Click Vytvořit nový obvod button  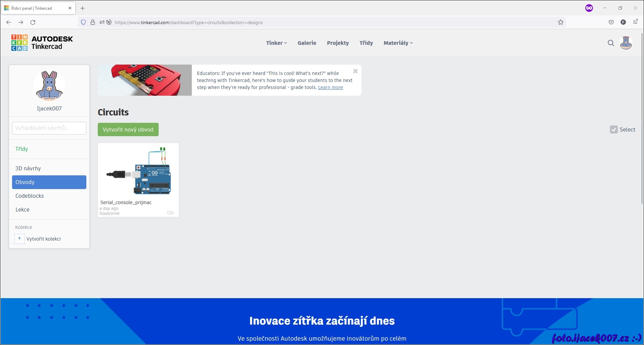[128, 130]
